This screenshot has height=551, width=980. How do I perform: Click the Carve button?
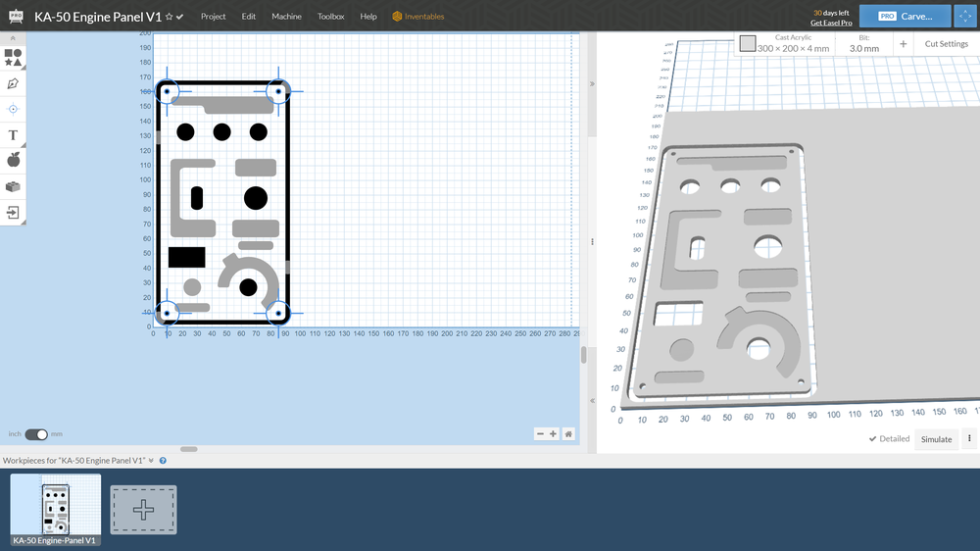point(905,17)
